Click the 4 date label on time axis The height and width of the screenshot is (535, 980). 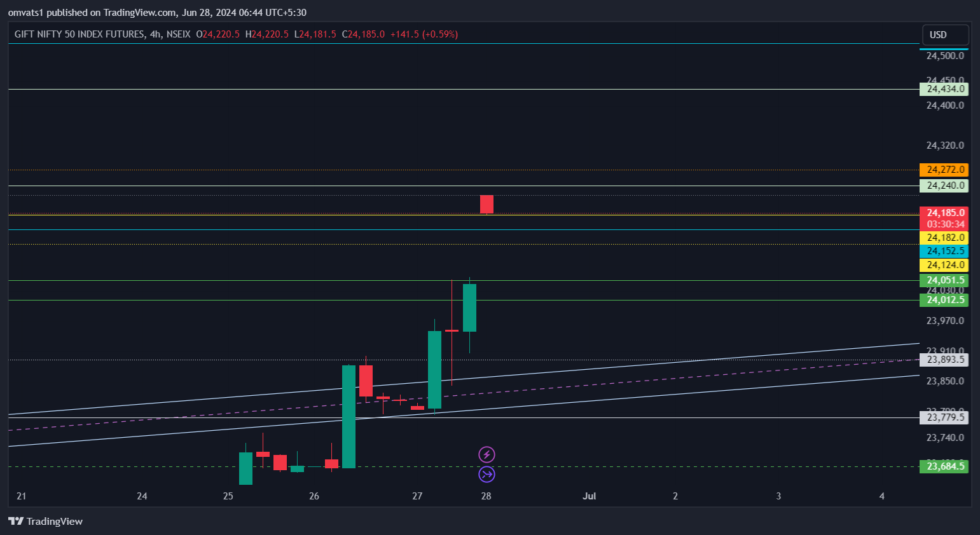point(882,496)
